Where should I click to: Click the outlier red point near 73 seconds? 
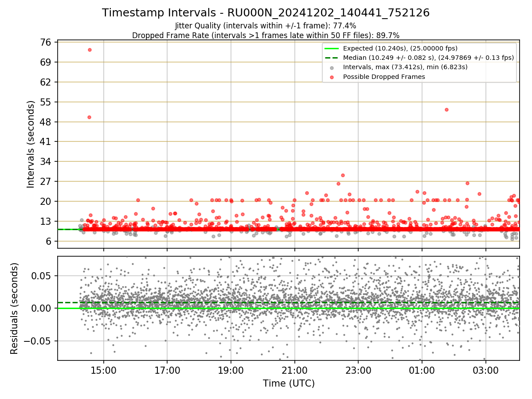(90, 50)
